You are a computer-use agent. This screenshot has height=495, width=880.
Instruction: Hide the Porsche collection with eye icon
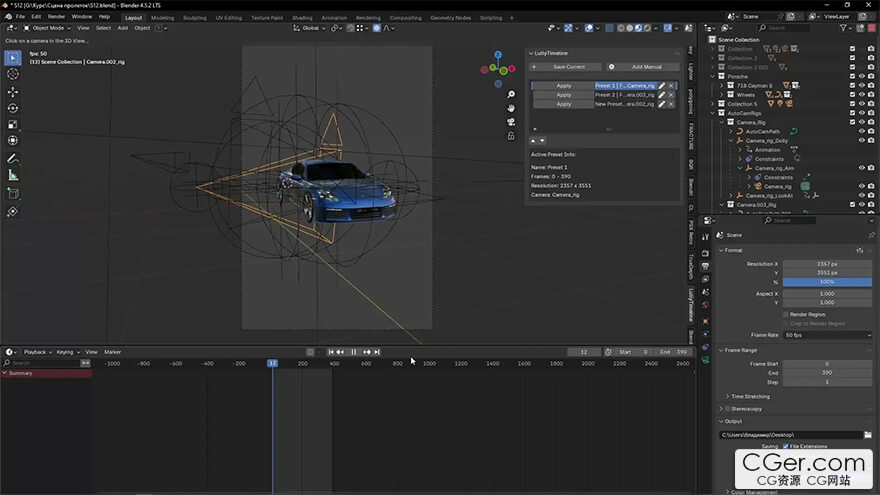coord(862,76)
